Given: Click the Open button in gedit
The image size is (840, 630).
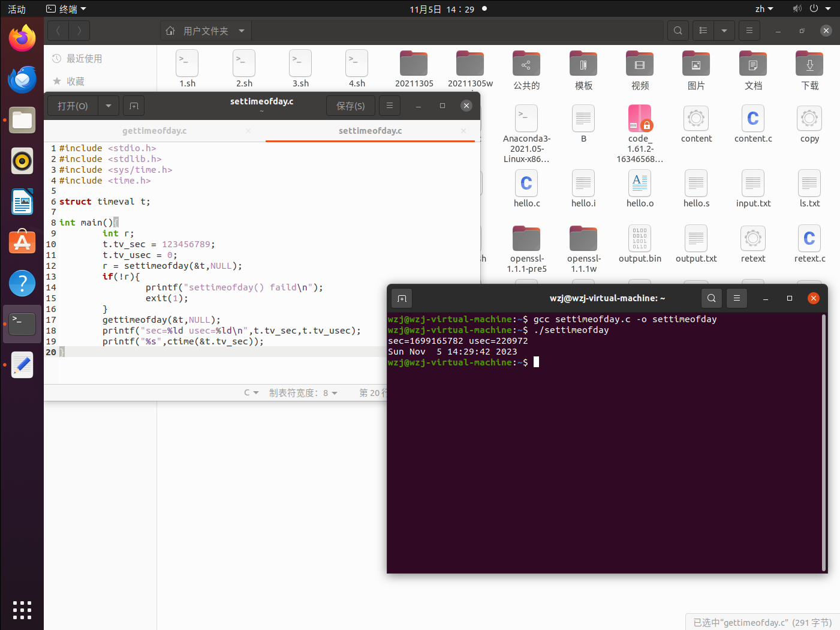Looking at the screenshot, I should [x=73, y=106].
